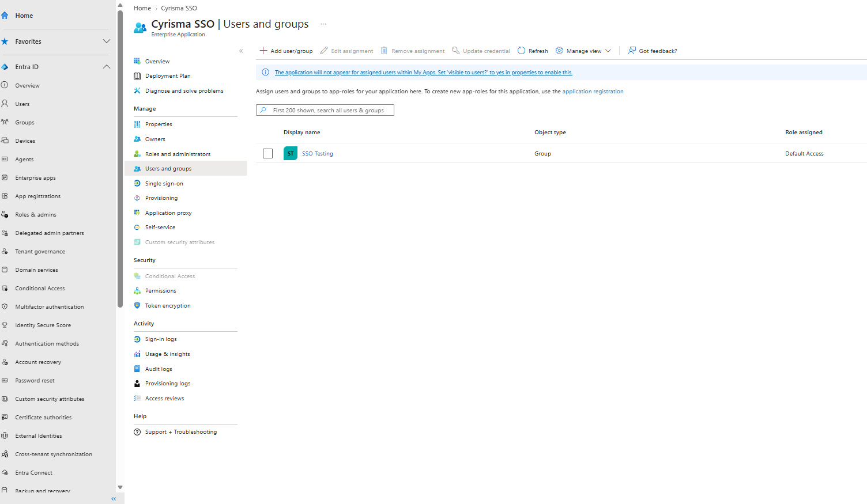This screenshot has width=867, height=504.
Task: Click the My Apps visibility info banner link
Action: [424, 73]
